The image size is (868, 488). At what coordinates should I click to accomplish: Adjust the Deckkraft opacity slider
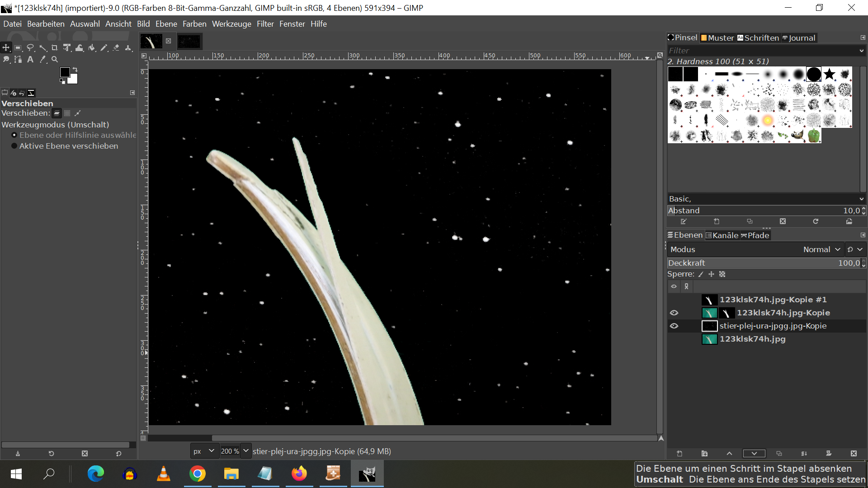point(763,263)
